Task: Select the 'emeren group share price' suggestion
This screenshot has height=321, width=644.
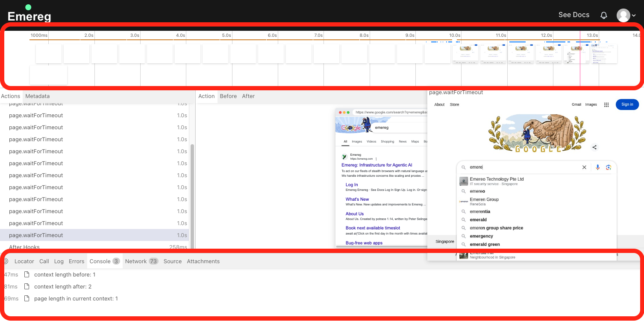Action: [537, 228]
